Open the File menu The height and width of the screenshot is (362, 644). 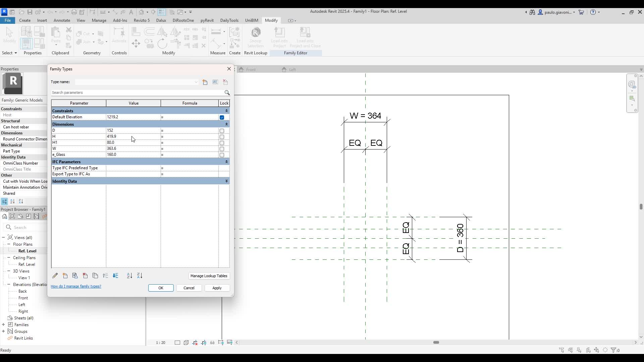point(7,20)
